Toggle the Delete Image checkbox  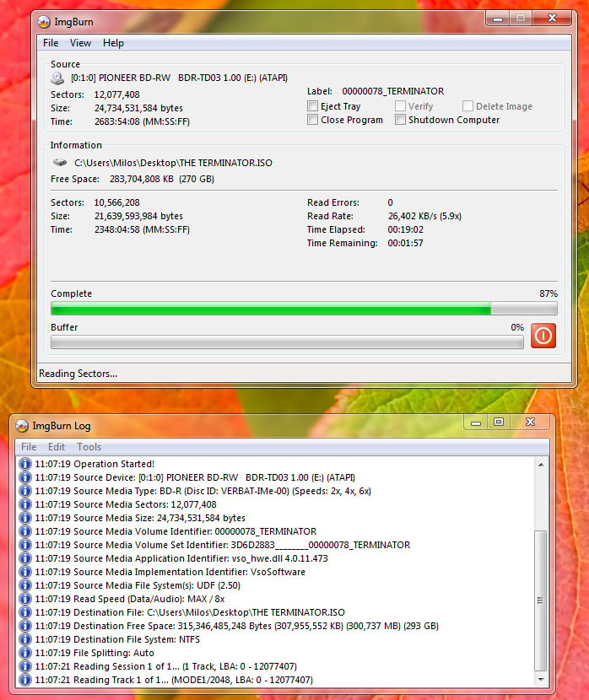(x=467, y=106)
